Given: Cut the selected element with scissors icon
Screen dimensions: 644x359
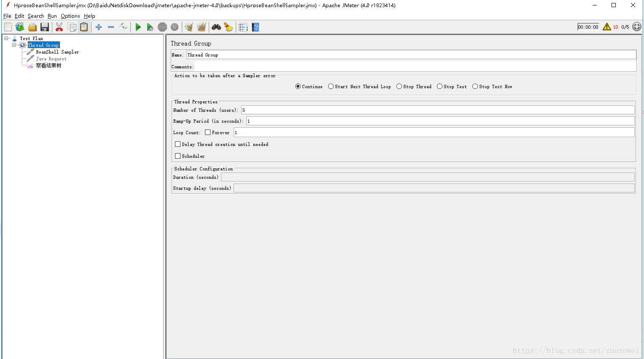Looking at the screenshot, I should (x=59, y=27).
